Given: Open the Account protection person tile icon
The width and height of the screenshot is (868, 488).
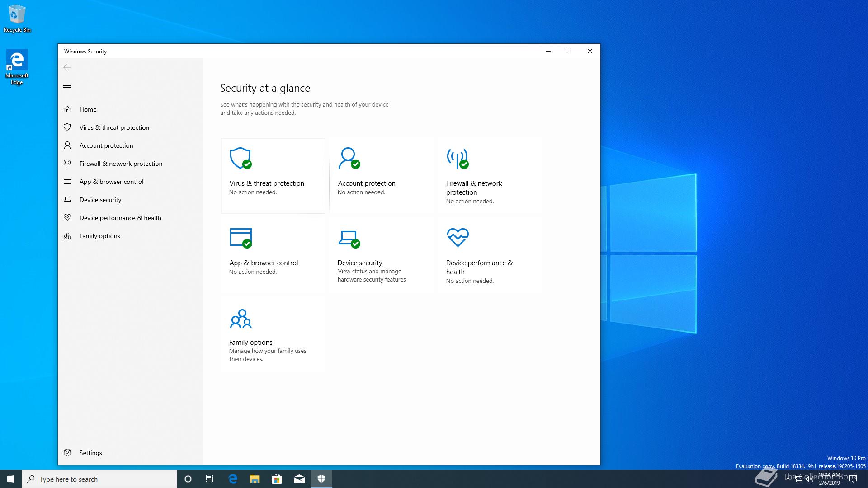Looking at the screenshot, I should [349, 158].
